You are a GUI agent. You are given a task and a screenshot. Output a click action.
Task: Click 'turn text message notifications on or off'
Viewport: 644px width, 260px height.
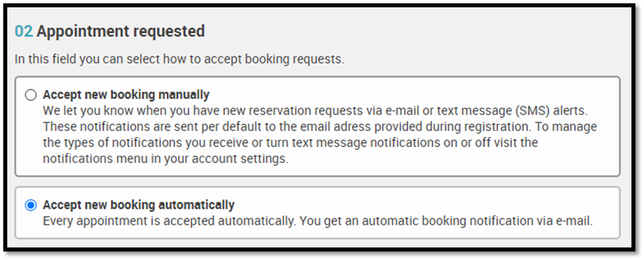pyautogui.click(x=406, y=143)
